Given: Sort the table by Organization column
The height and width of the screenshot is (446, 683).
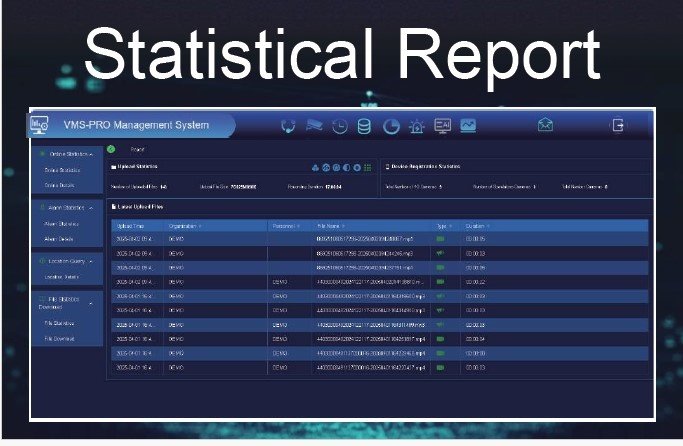Looking at the screenshot, I should (x=187, y=226).
